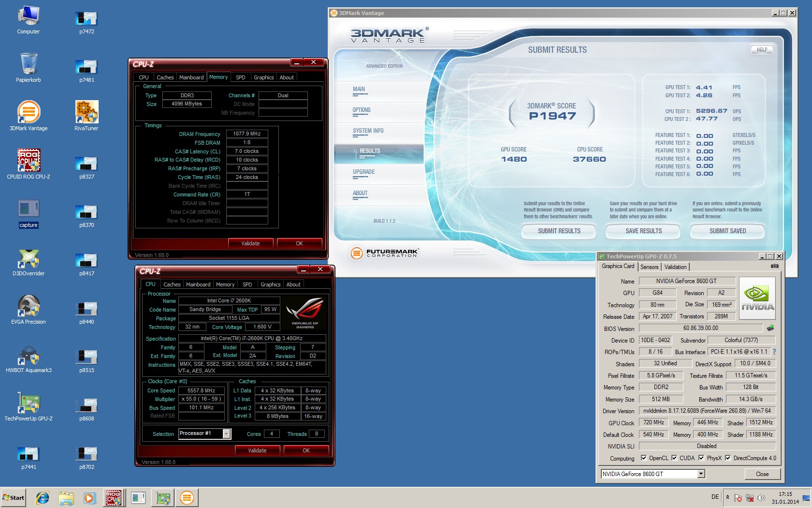
Task: Open the p8608 screenshot file
Action: 87,409
